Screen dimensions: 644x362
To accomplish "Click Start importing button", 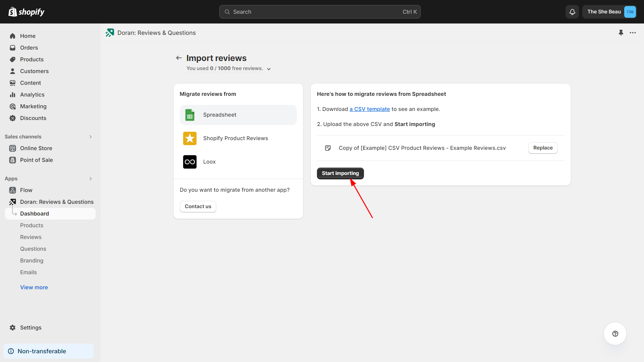I will 340,173.
